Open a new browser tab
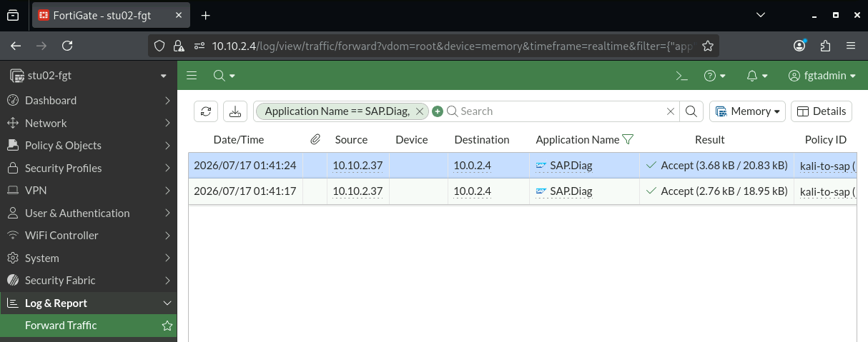This screenshot has height=342, width=868. coord(206,16)
